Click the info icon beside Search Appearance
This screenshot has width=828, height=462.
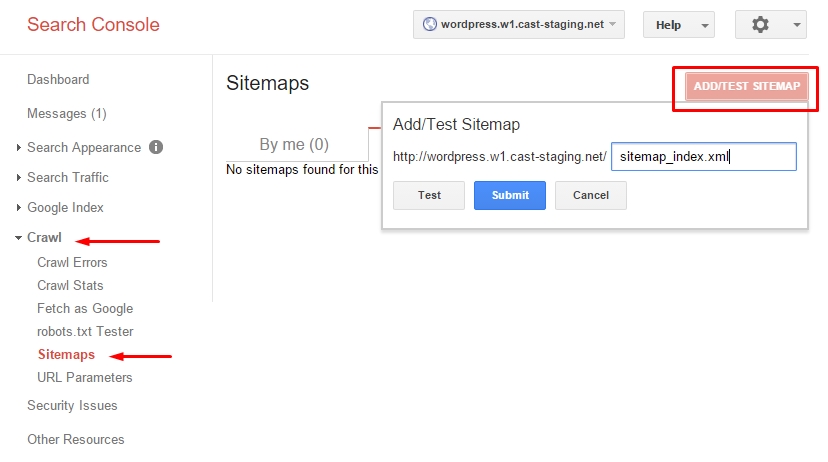click(156, 147)
